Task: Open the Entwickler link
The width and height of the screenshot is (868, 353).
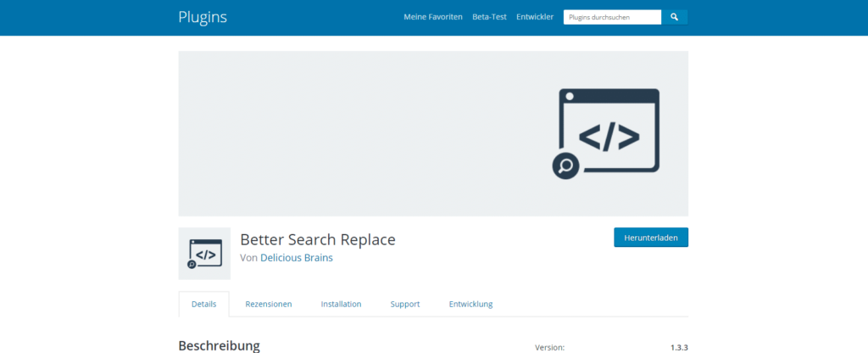Action: pyautogui.click(x=535, y=17)
